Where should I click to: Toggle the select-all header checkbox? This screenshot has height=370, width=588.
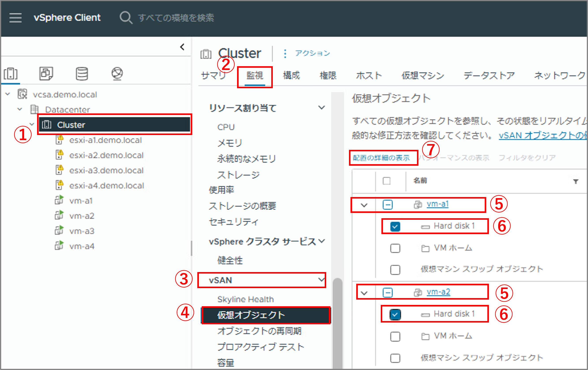click(386, 181)
